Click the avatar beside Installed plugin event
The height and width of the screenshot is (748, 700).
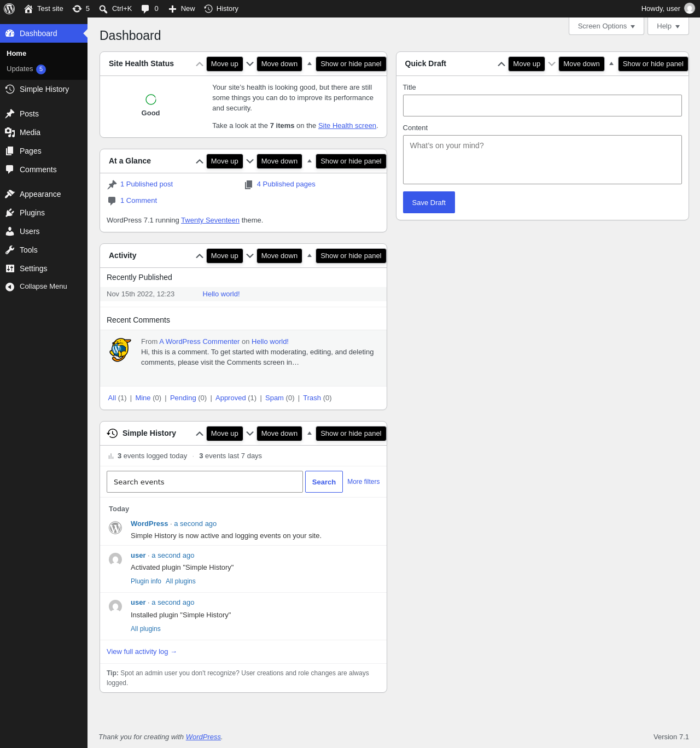tap(115, 606)
